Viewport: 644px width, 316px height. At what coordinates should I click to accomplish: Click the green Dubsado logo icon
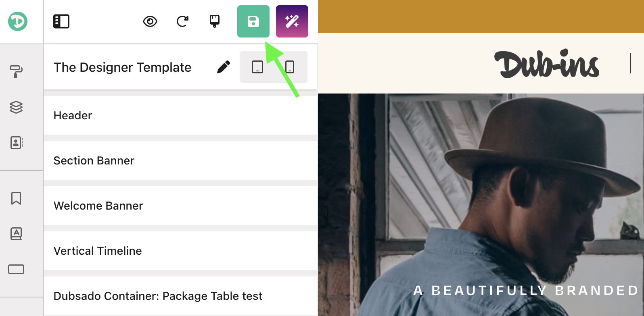pos(18,21)
